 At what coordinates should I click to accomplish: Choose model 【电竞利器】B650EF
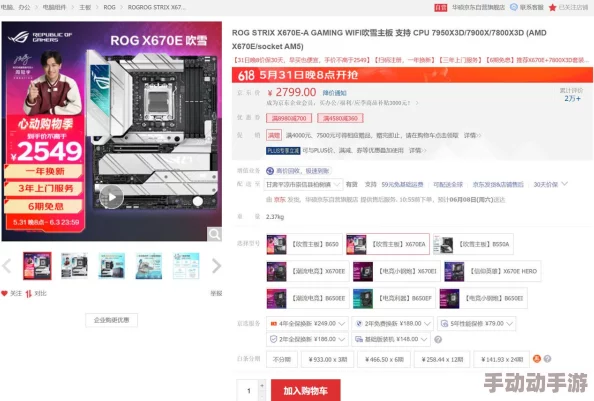click(394, 298)
